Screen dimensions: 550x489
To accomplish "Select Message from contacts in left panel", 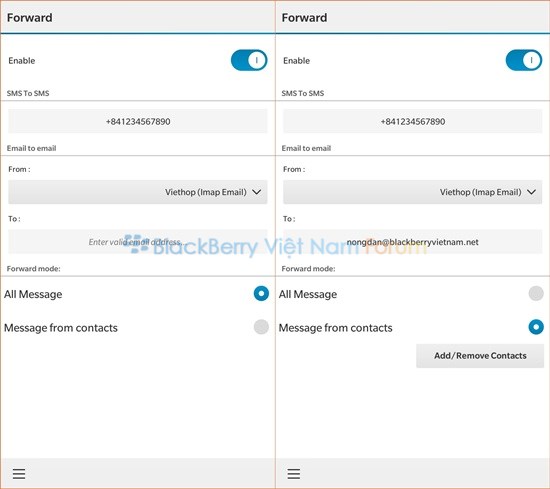I will click(261, 327).
